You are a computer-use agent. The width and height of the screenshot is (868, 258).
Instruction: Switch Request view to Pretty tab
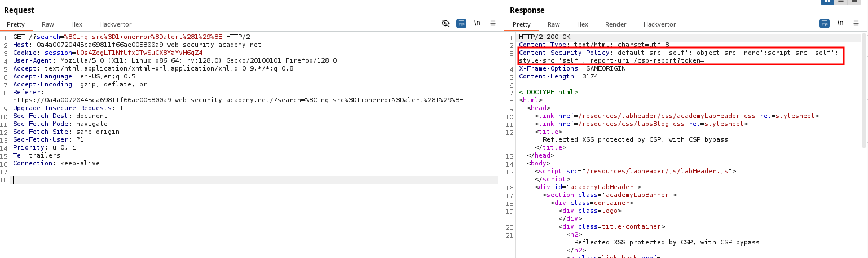tap(16, 24)
